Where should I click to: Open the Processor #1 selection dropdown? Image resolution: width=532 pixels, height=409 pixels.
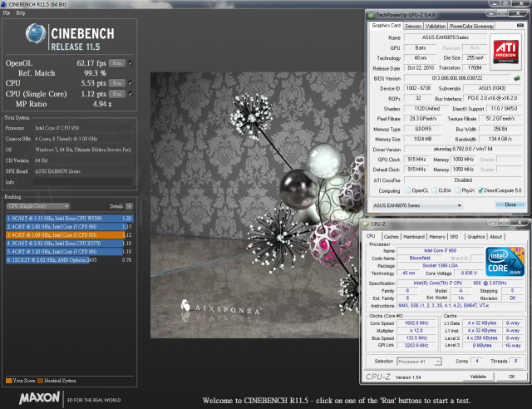pyautogui.click(x=419, y=362)
